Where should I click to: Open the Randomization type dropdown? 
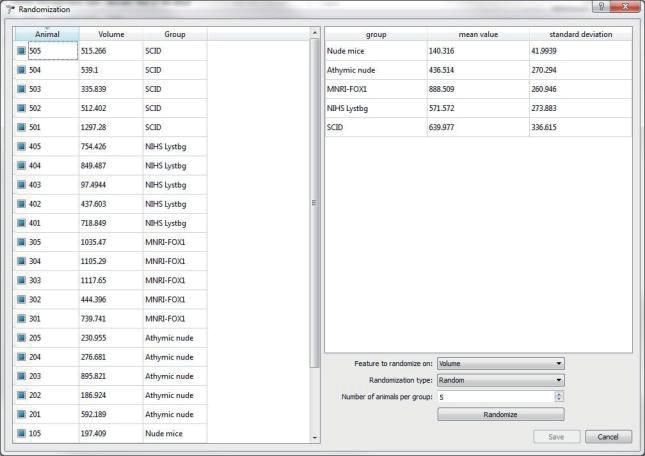pyautogui.click(x=501, y=380)
